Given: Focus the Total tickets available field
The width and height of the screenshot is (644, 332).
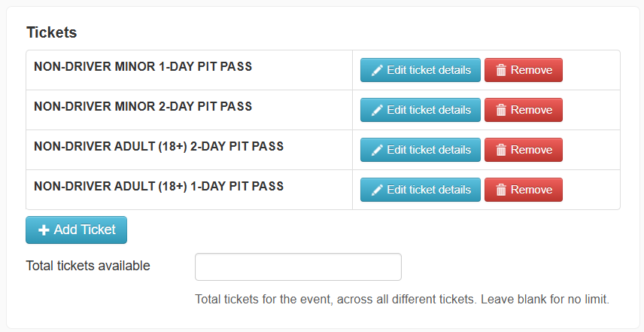Looking at the screenshot, I should [x=298, y=267].
